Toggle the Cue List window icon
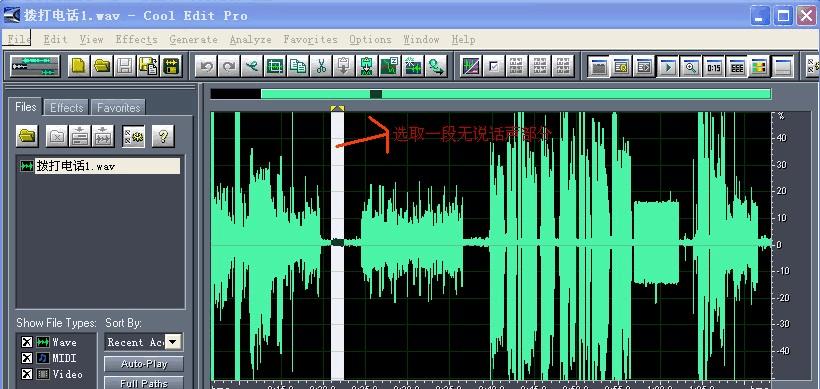The image size is (820, 389). tap(621, 66)
